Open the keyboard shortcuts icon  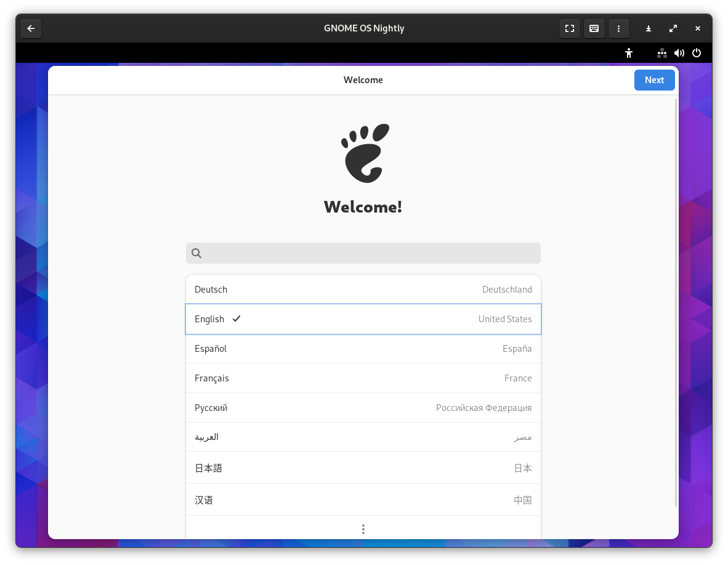(x=594, y=28)
